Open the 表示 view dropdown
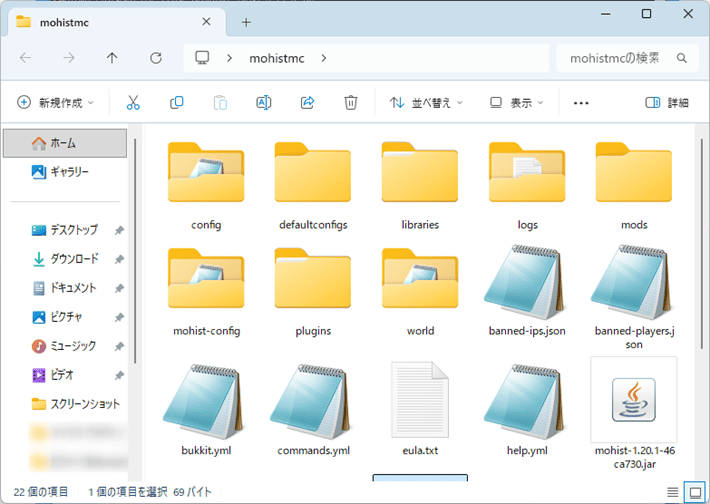710x504 pixels. click(x=517, y=103)
